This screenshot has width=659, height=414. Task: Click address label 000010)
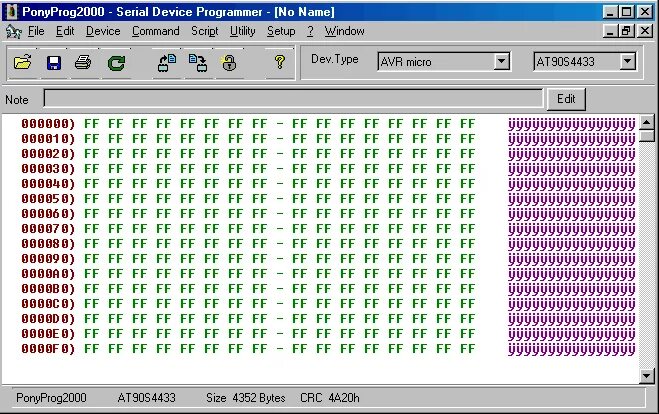pos(48,139)
